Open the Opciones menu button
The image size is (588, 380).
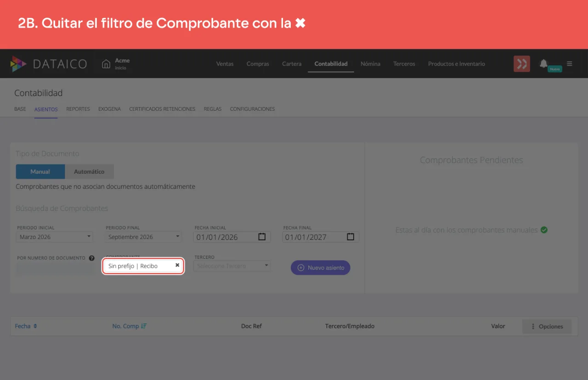(547, 326)
